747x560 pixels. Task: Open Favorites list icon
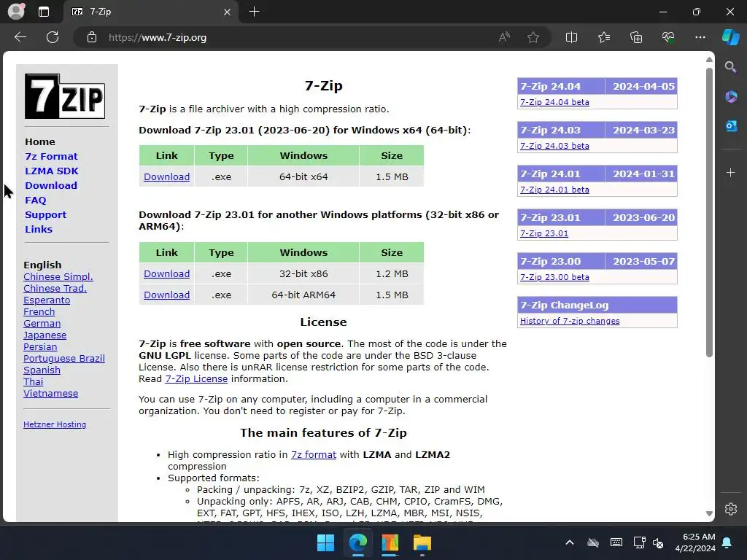click(604, 37)
